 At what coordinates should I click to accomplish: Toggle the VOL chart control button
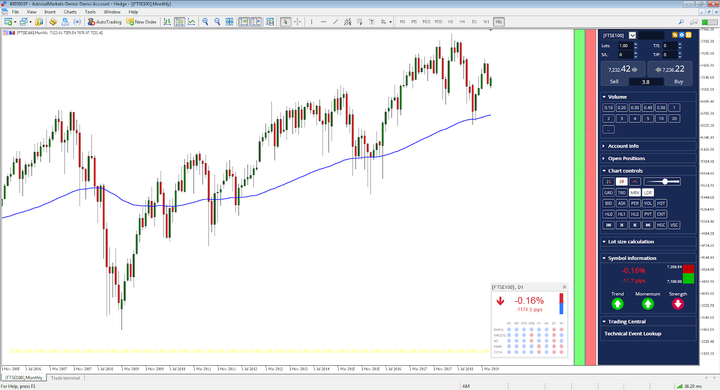(x=647, y=203)
